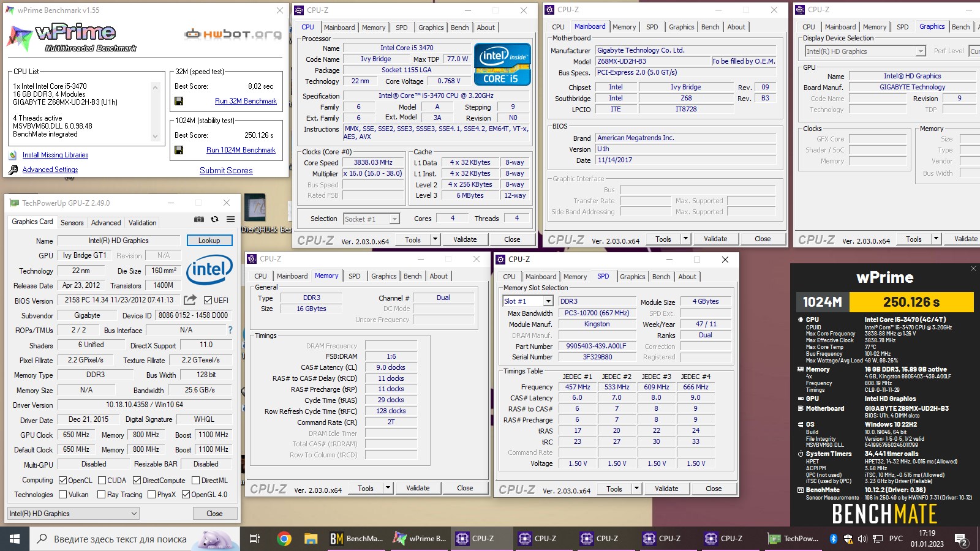Expand Tools arrow in CPU-Z Memory window
The width and height of the screenshot is (980, 551).
point(388,488)
